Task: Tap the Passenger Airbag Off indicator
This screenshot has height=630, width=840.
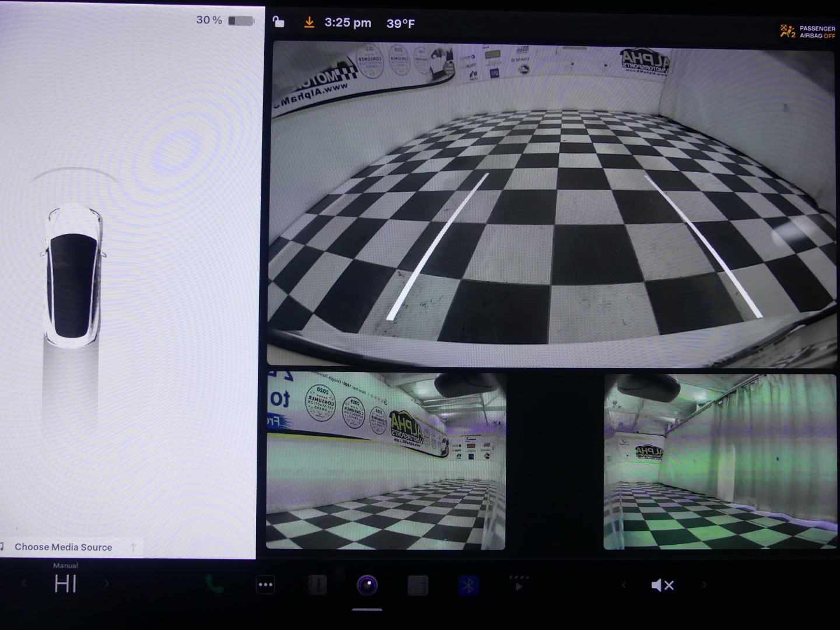Action: (808, 32)
